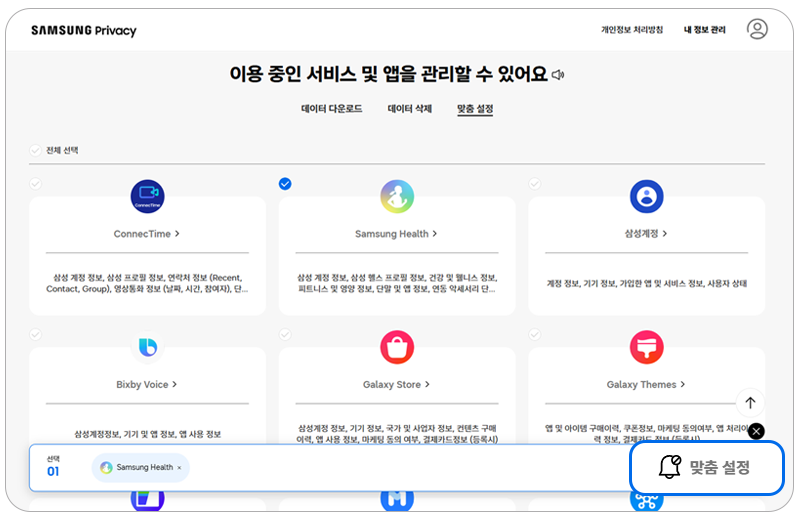This screenshot has height=515, width=800.
Task: Select the 맞춤 설정 tab
Action: click(x=475, y=109)
